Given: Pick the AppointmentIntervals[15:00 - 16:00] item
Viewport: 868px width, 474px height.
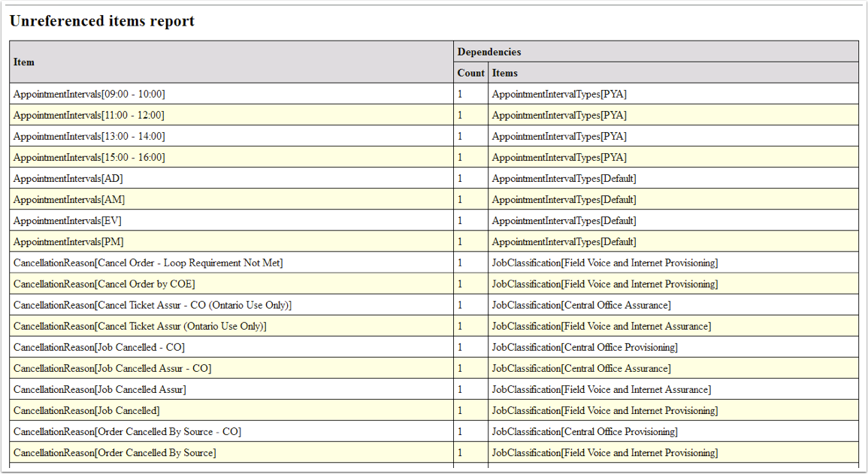Looking at the screenshot, I should 89,157.
